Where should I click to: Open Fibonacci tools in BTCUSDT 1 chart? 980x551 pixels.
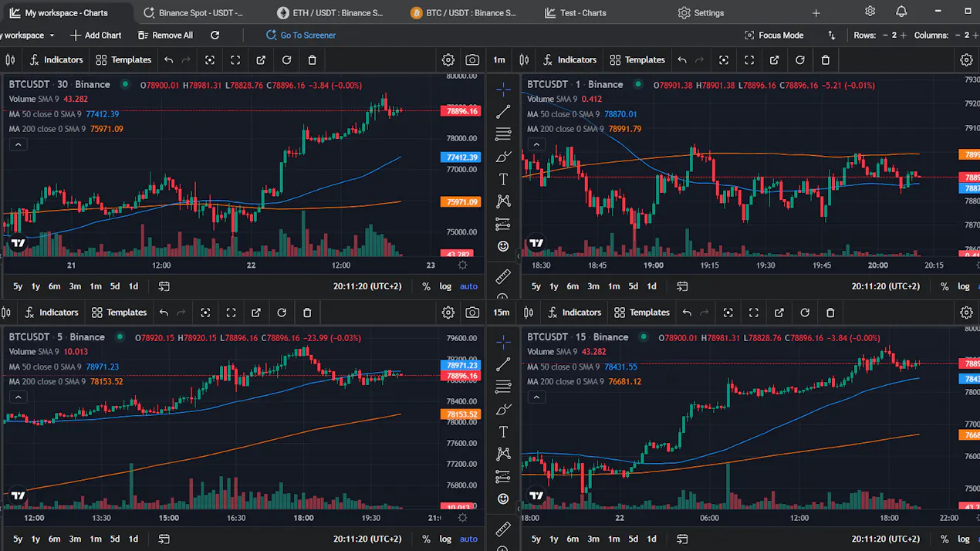tap(503, 134)
